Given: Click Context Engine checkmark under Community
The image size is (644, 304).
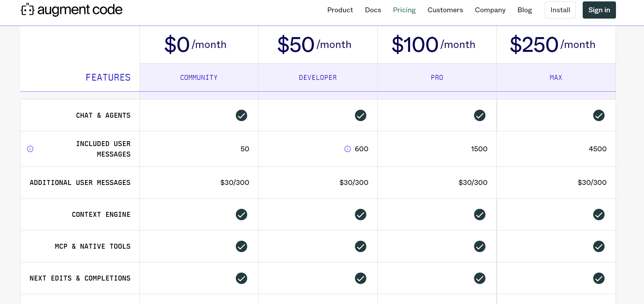Looking at the screenshot, I should 241,214.
